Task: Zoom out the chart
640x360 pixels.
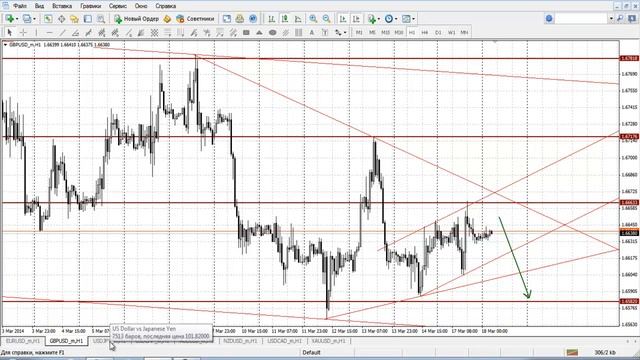Action: 326,19
